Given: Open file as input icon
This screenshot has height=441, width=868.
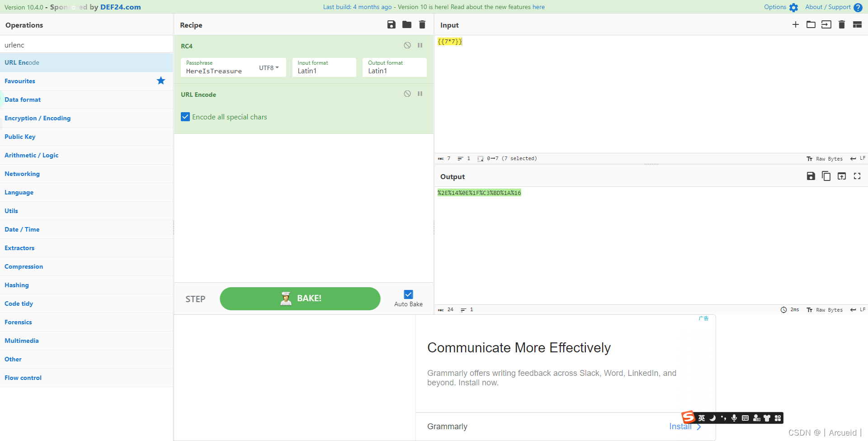Looking at the screenshot, I should (826, 24).
